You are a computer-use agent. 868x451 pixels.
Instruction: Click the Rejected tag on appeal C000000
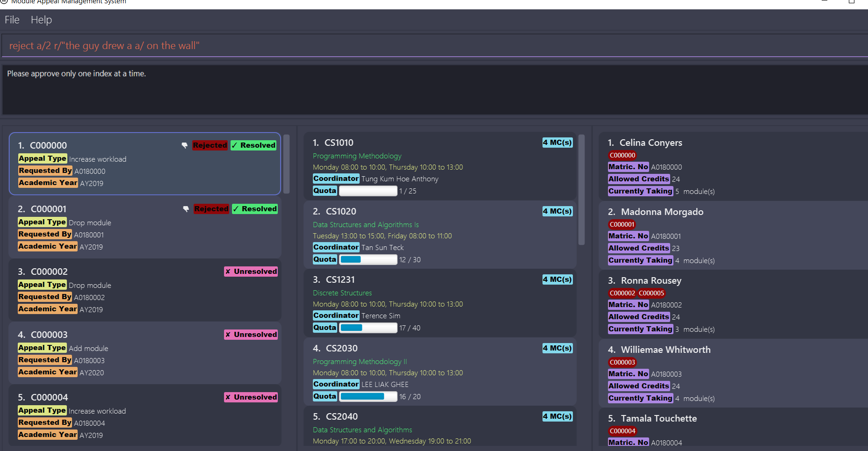click(x=210, y=145)
